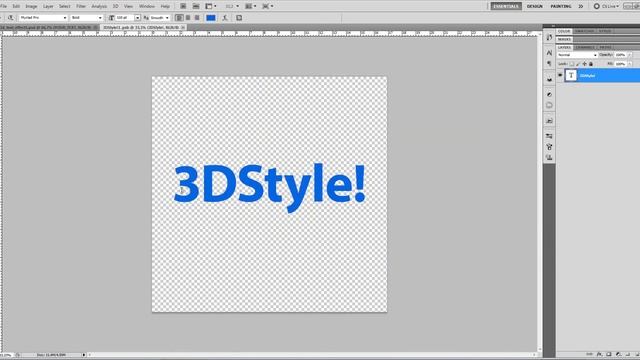Switch to the Essentials workspace
Viewport: 640px width, 360px height.
tap(506, 6)
